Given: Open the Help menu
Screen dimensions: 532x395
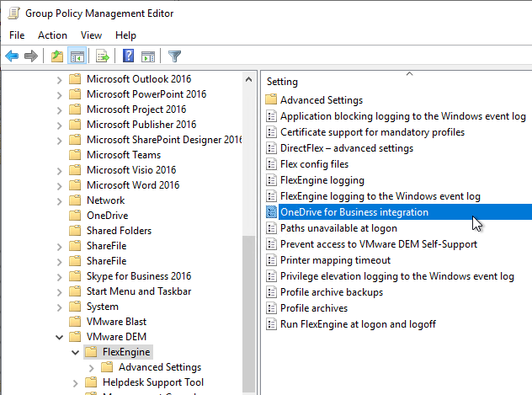Looking at the screenshot, I should (125, 35).
